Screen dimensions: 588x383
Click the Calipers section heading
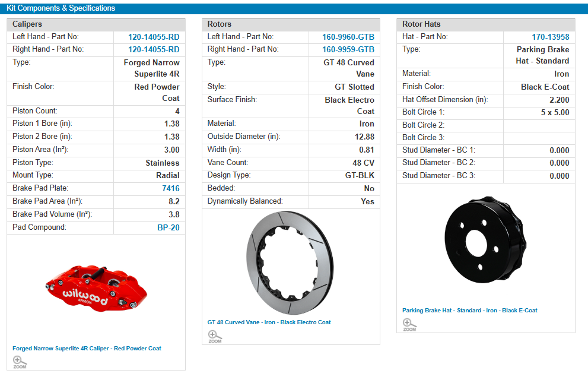[27, 24]
